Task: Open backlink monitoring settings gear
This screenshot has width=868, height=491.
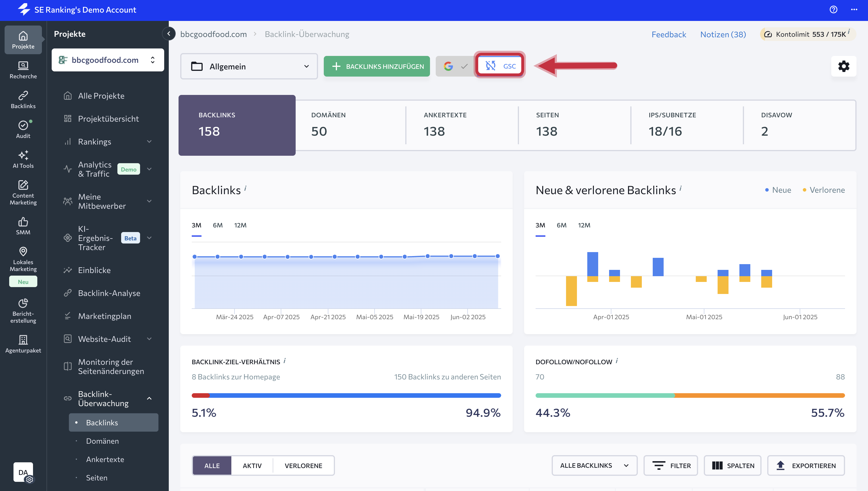Action: [844, 66]
